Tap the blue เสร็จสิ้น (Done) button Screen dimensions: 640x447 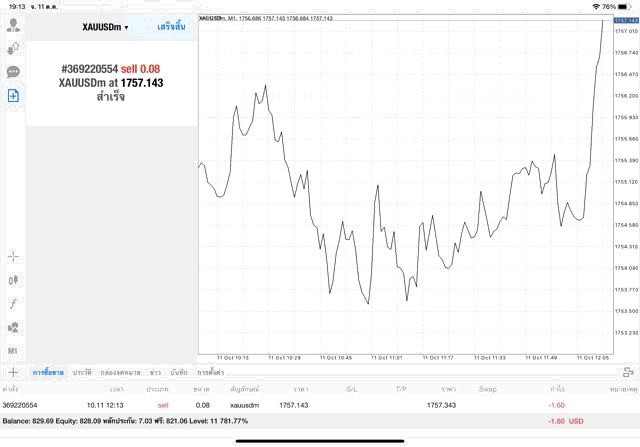171,27
